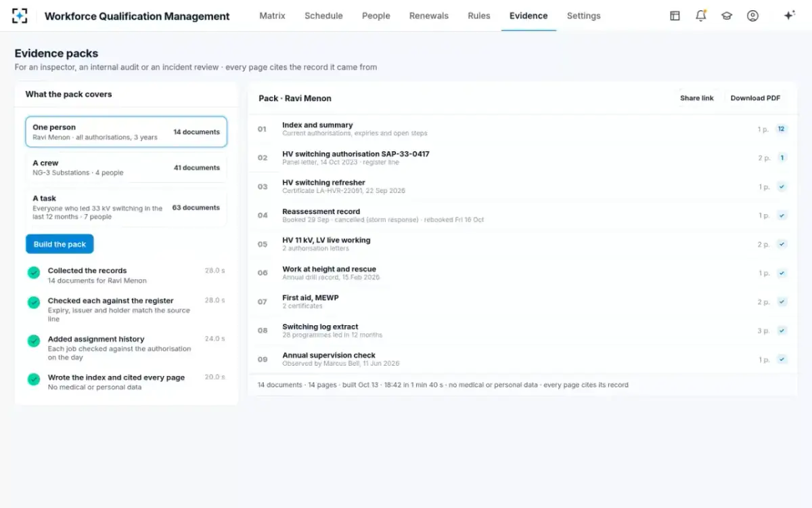This screenshot has height=508, width=812.
Task: Click the 20.0 s step duration
Action: pyautogui.click(x=215, y=377)
